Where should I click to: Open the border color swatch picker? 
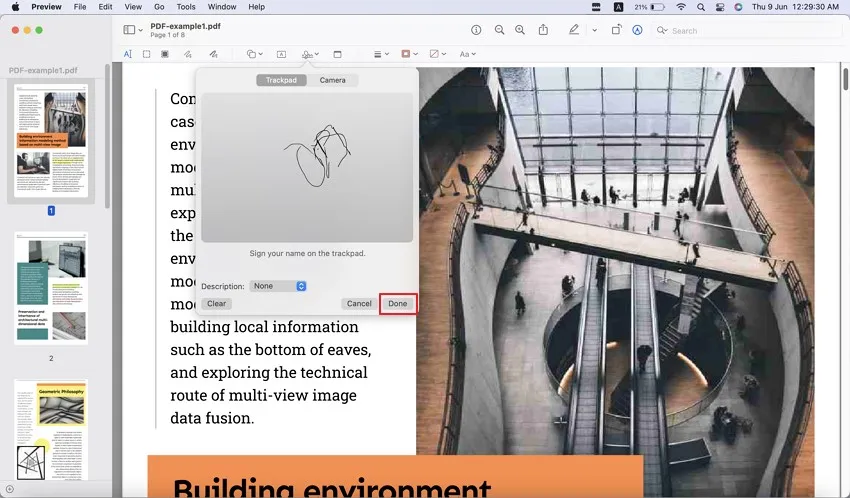[408, 54]
